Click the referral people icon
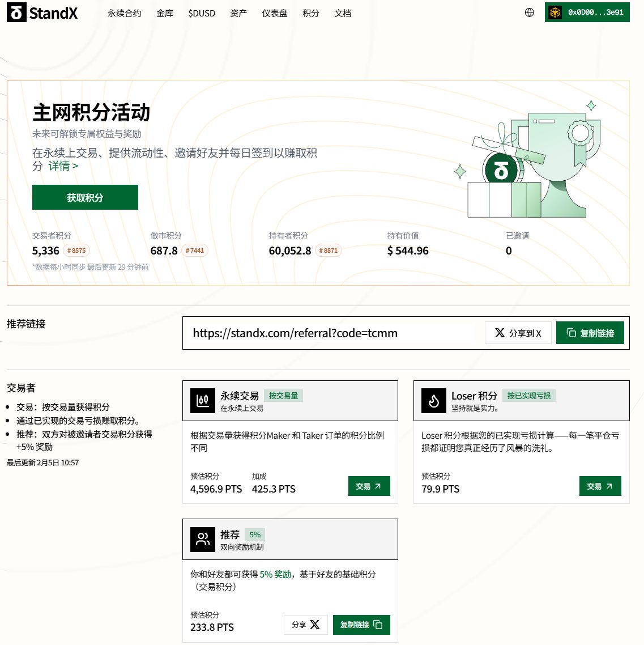 tap(203, 539)
